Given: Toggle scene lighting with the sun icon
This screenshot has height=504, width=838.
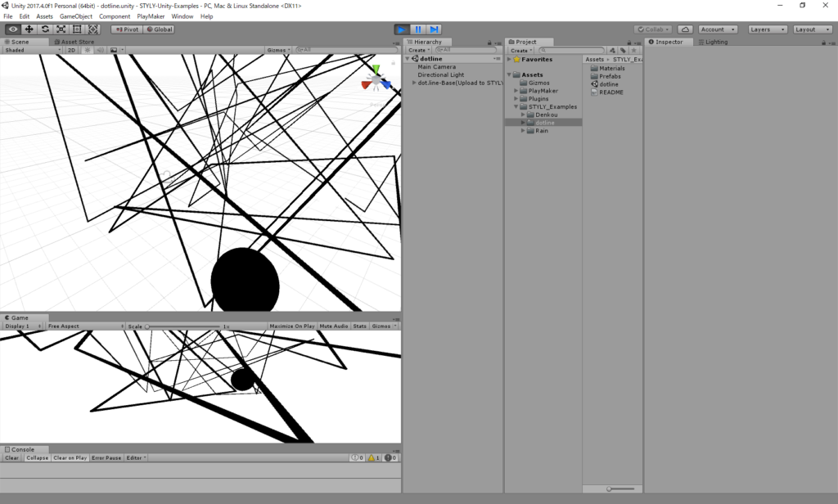Looking at the screenshot, I should pos(88,50).
